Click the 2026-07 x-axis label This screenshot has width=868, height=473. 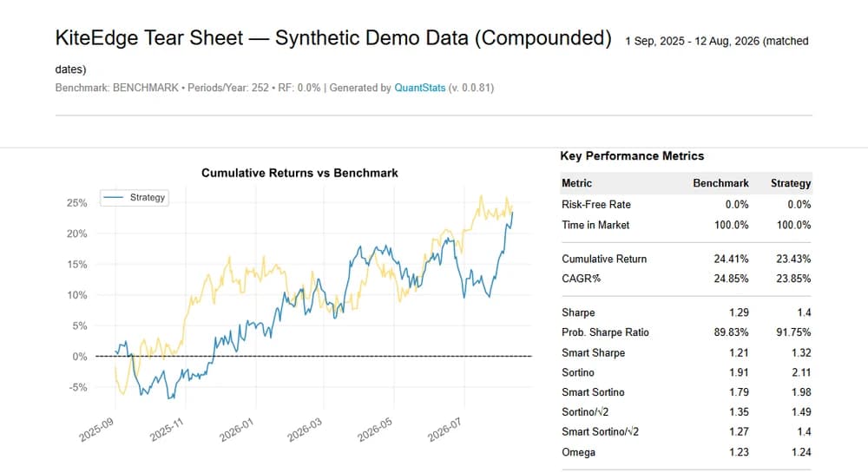click(x=444, y=430)
